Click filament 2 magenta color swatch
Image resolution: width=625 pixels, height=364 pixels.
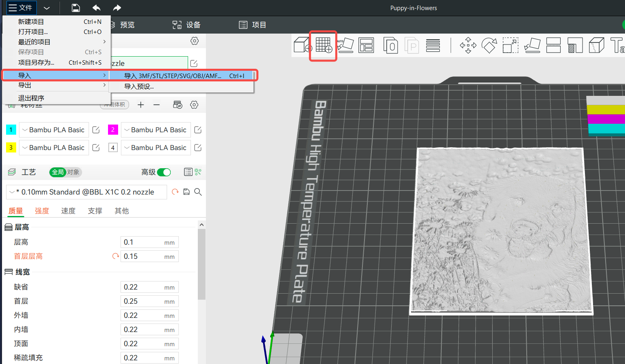[x=113, y=130]
